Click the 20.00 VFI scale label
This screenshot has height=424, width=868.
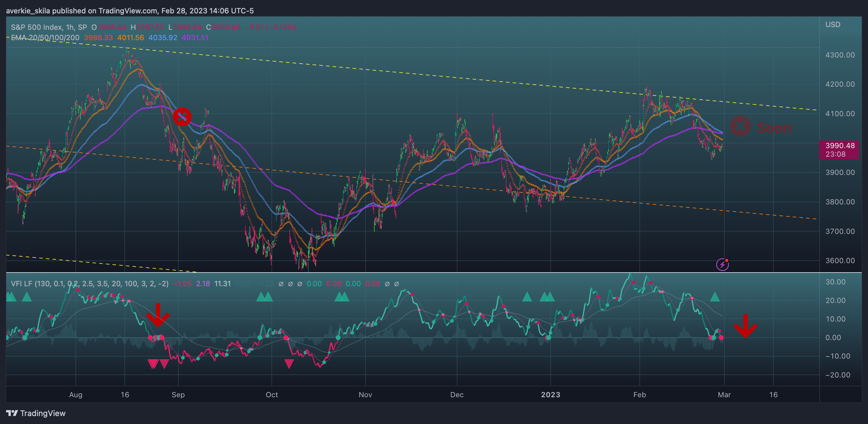(x=835, y=301)
